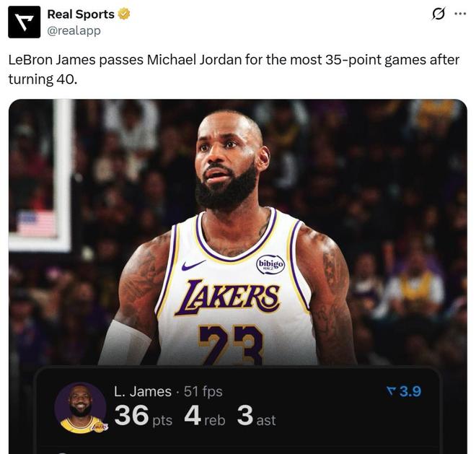This screenshot has width=476, height=454.
Task: Click the bibigo sponsor patch on jersey
Action: click(x=270, y=264)
